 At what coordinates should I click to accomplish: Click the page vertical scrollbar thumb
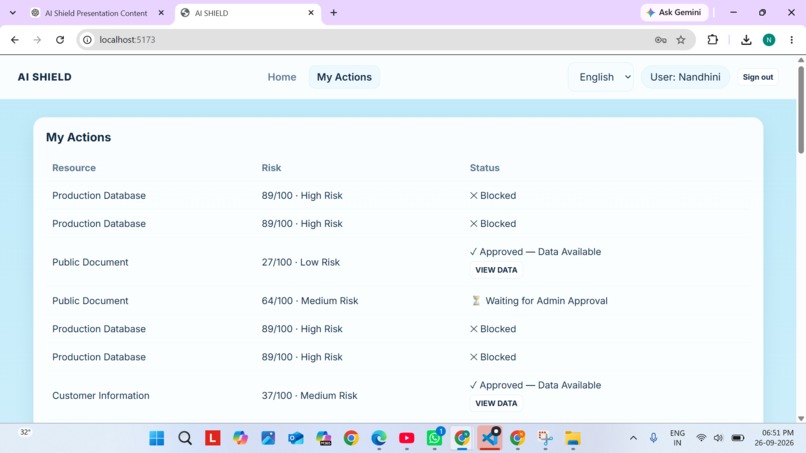click(801, 109)
